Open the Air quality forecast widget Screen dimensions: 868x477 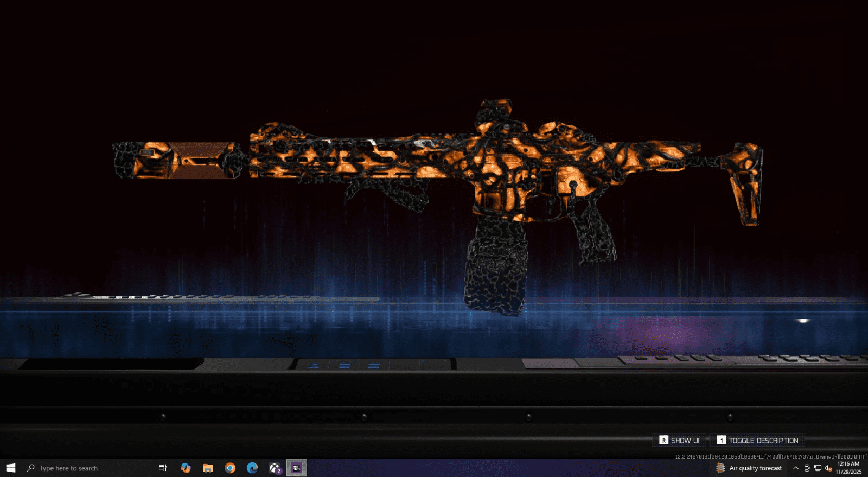749,468
